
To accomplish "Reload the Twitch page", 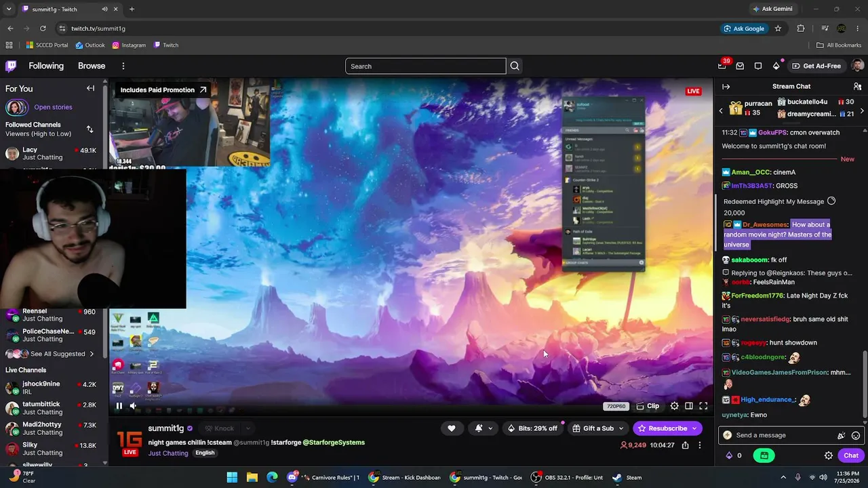I will [43, 28].
